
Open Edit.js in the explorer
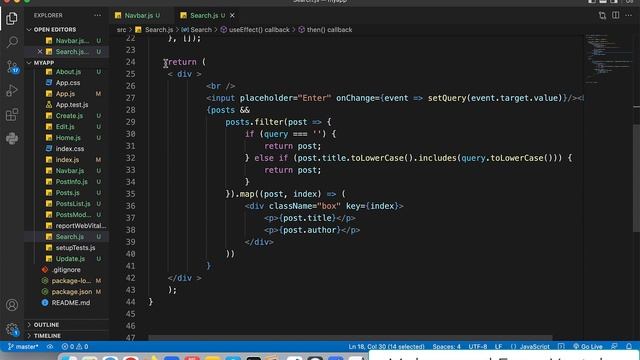[65, 127]
